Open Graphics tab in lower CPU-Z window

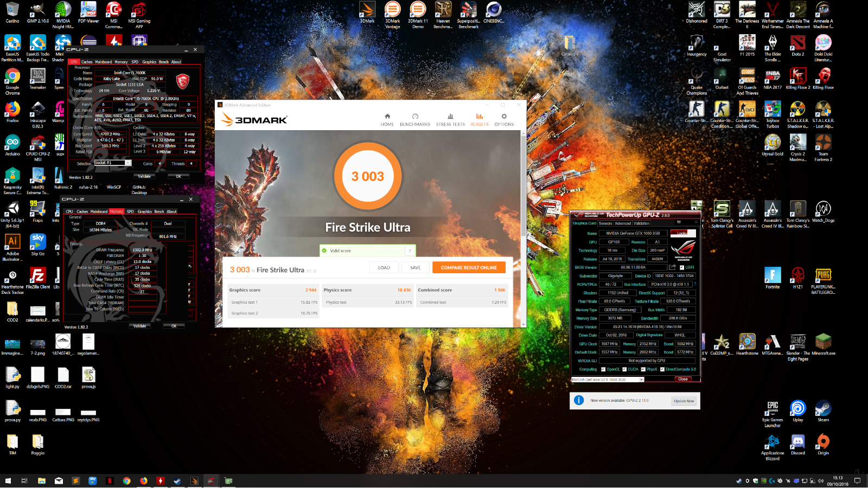[x=145, y=211]
